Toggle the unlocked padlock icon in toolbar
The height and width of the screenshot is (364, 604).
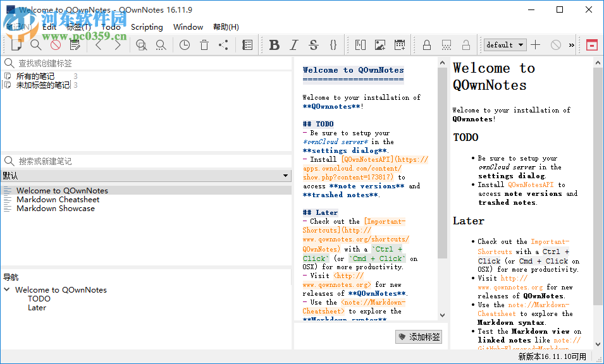466,45
